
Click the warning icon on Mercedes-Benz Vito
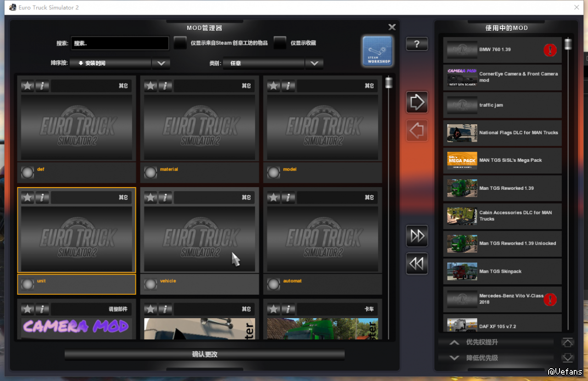[x=550, y=300]
